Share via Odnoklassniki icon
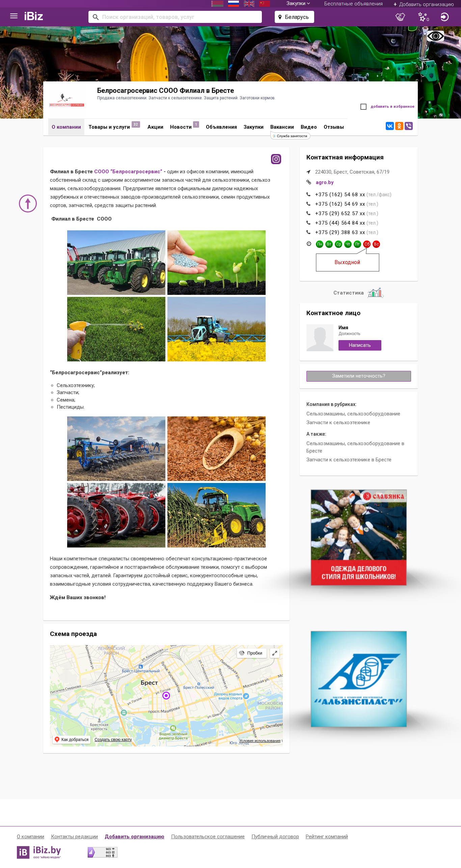 (399, 126)
